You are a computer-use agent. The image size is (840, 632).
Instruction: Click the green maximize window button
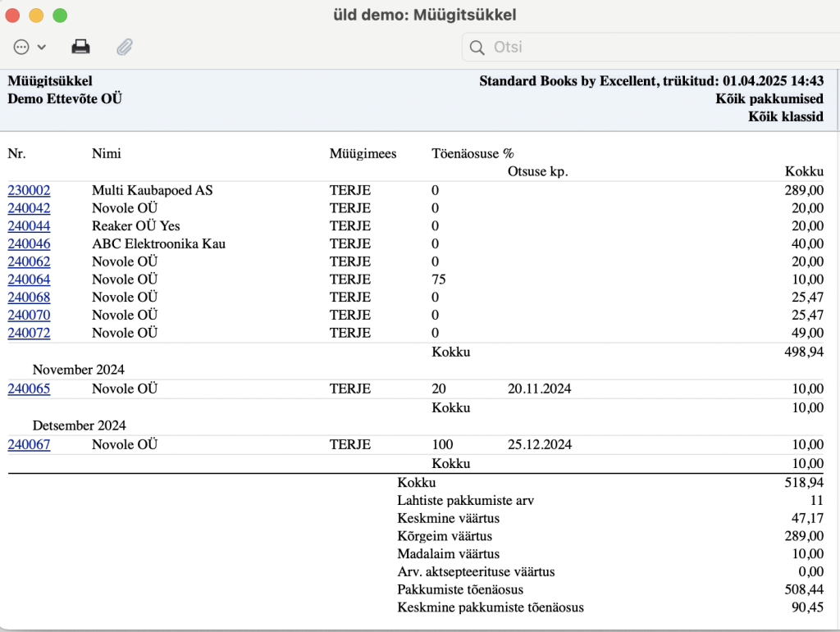(x=60, y=16)
